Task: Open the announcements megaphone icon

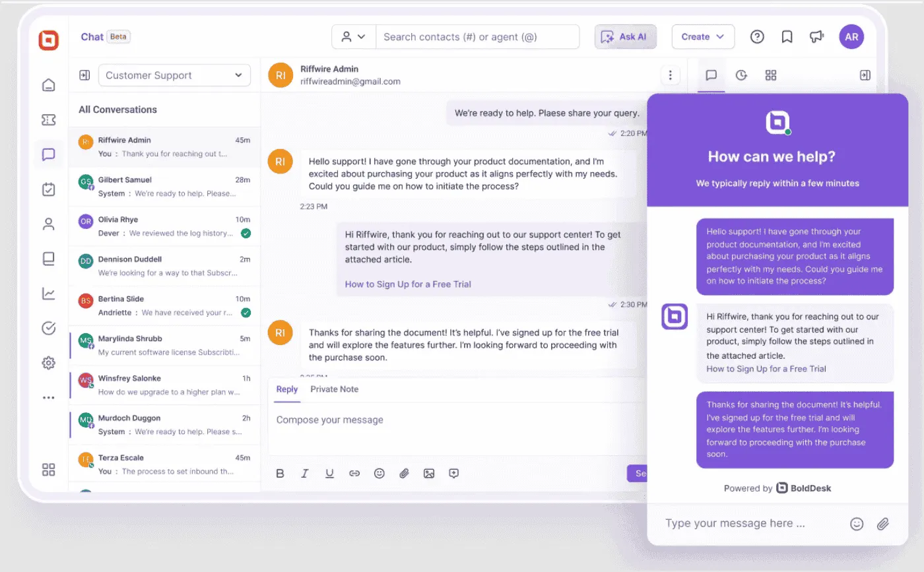Action: click(x=817, y=37)
